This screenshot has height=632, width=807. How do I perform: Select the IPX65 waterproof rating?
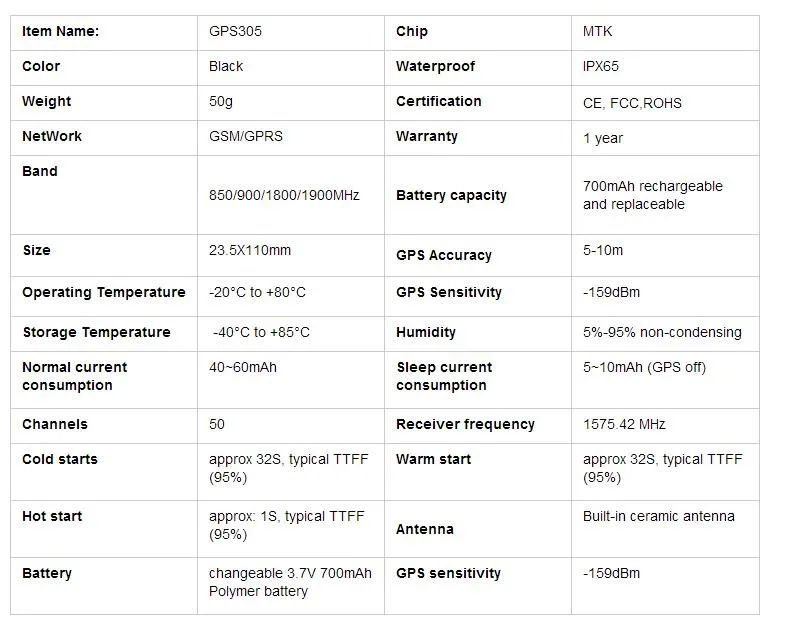click(605, 66)
